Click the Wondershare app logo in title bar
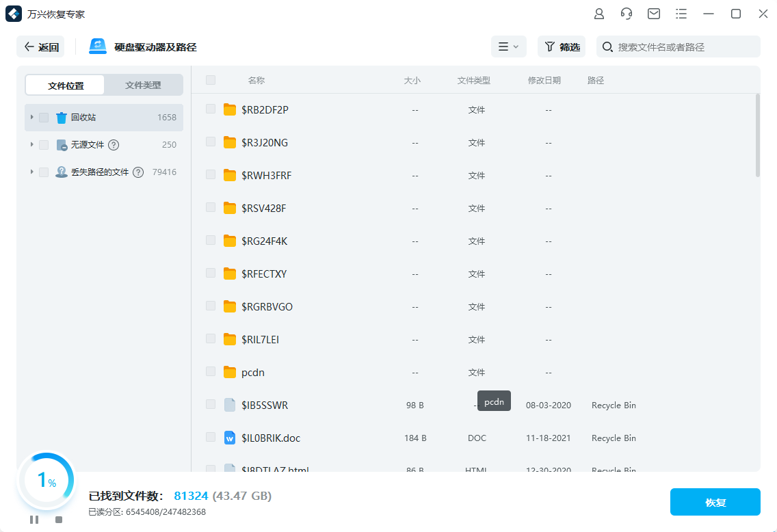The image size is (777, 532). click(x=13, y=13)
